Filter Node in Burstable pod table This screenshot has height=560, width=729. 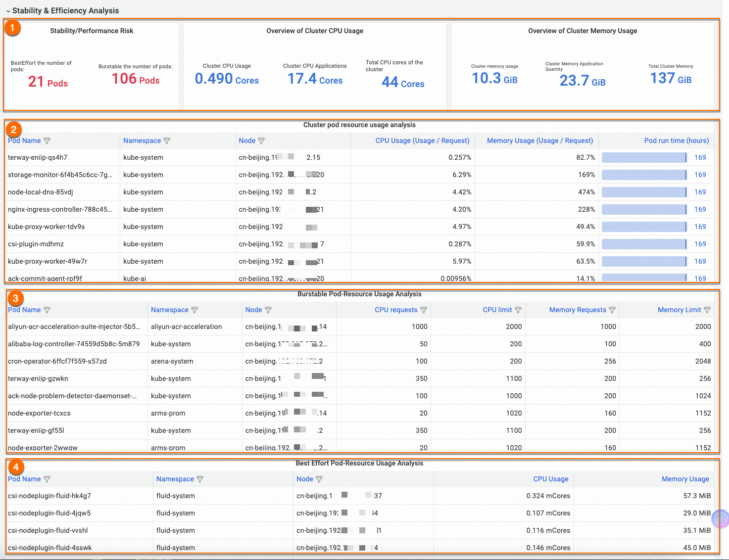[x=268, y=310]
